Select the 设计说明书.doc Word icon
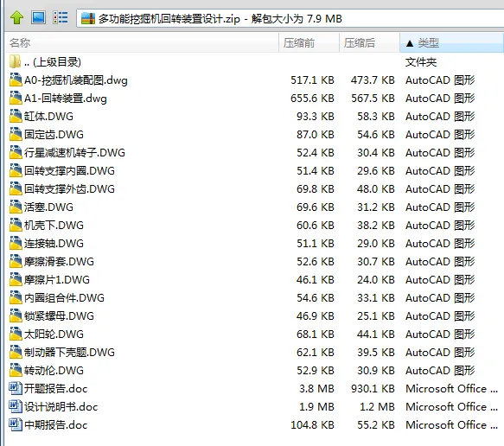The image size is (504, 446). [16, 406]
